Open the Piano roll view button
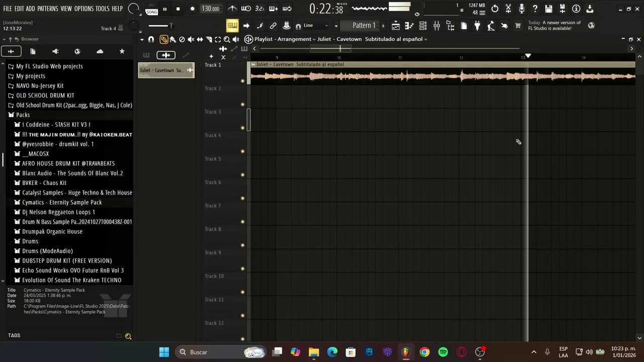The width and height of the screenshot is (644, 362). pyautogui.click(x=410, y=26)
